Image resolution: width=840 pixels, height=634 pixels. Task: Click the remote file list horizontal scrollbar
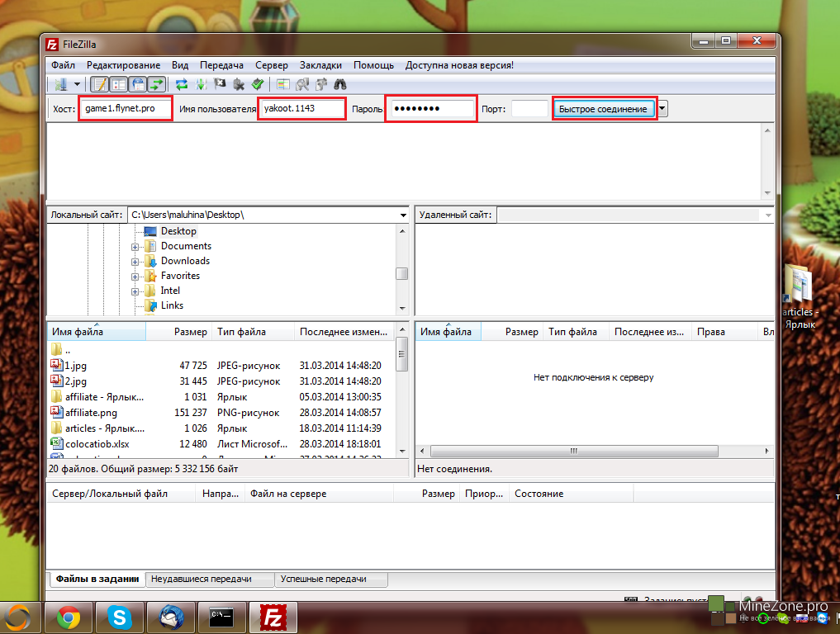coord(573,452)
